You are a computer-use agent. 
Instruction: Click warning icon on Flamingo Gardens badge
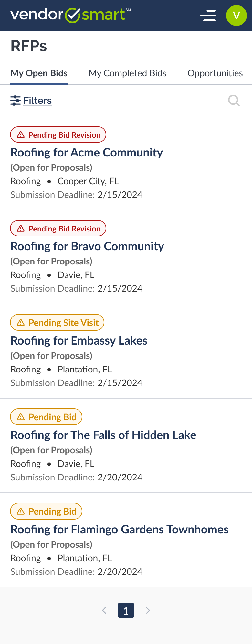[21, 511]
